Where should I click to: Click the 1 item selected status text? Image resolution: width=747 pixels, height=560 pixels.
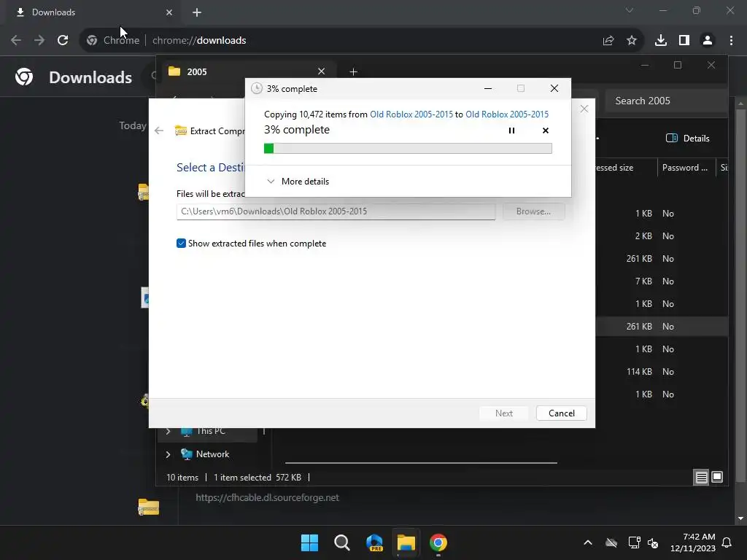coord(242,478)
